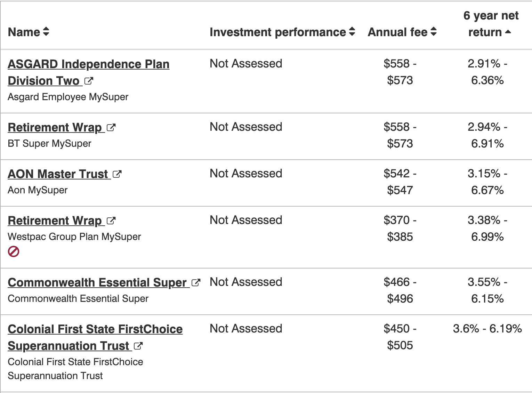532x393 pixels.
Task: Click external link icon by Westpac Retirement Wrap
Action: point(111,221)
